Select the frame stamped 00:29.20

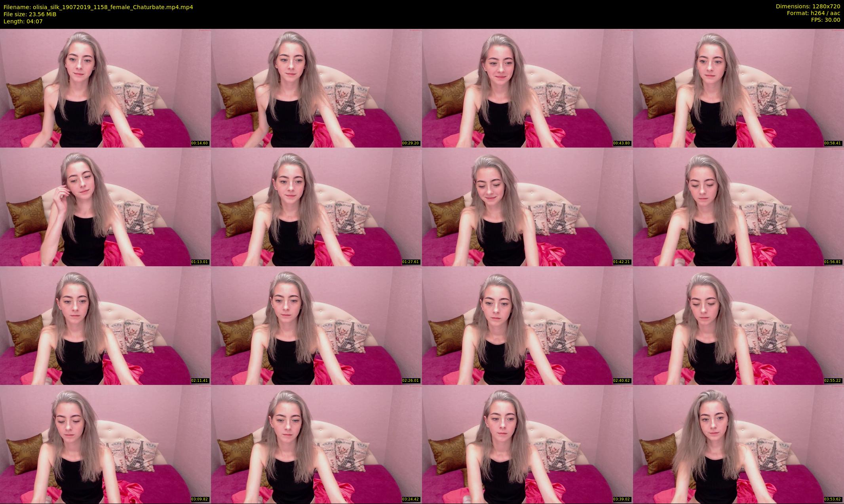click(x=316, y=88)
